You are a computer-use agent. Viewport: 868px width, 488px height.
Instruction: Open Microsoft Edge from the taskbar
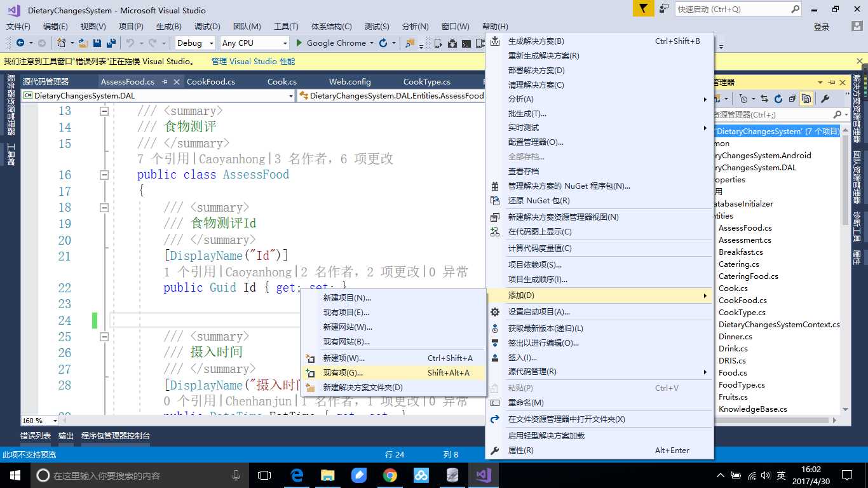(x=296, y=475)
